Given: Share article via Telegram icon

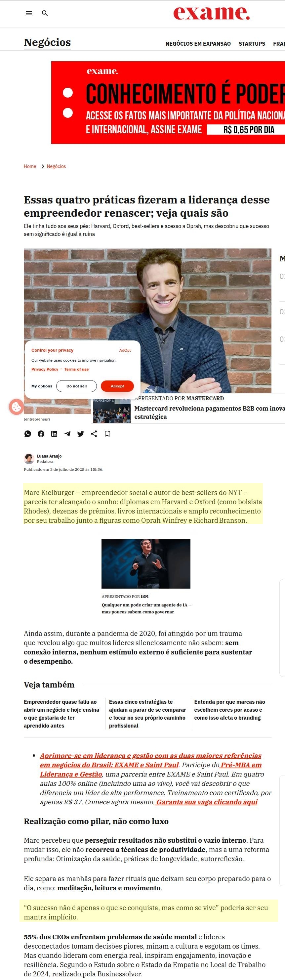Looking at the screenshot, I should pyautogui.click(x=67, y=434).
